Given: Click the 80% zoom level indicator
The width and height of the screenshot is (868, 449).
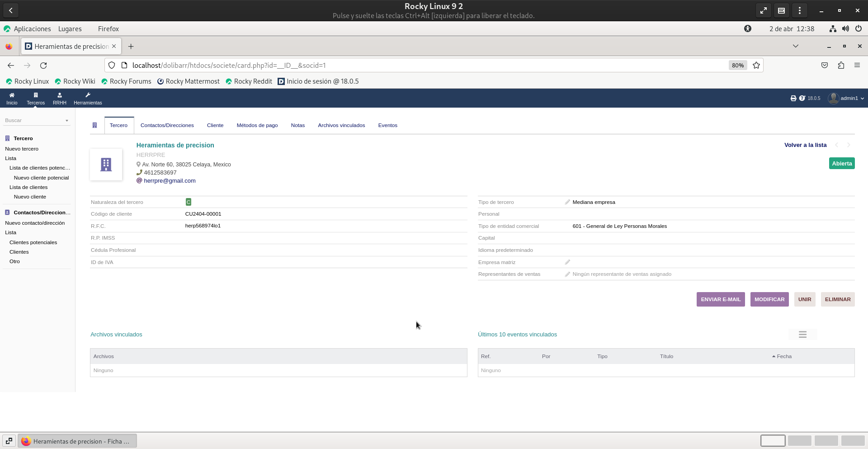Looking at the screenshot, I should pyautogui.click(x=737, y=66).
